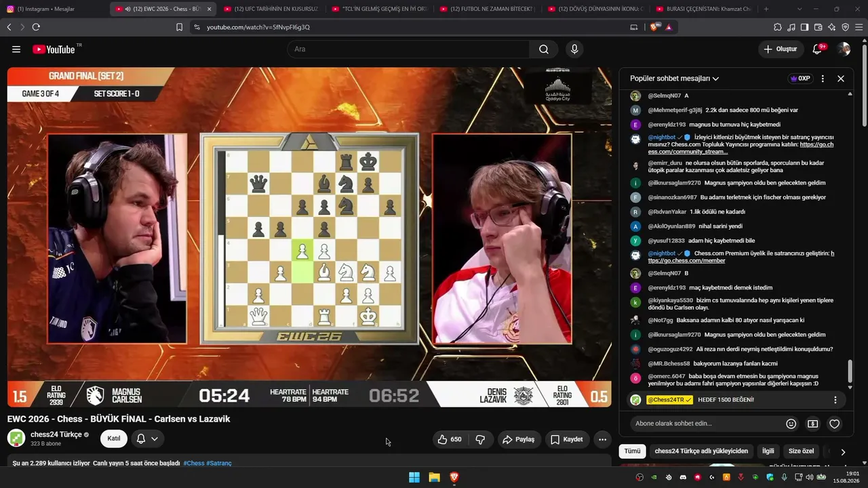Open Windows Start menu
This screenshot has width=868, height=488.
(x=414, y=477)
